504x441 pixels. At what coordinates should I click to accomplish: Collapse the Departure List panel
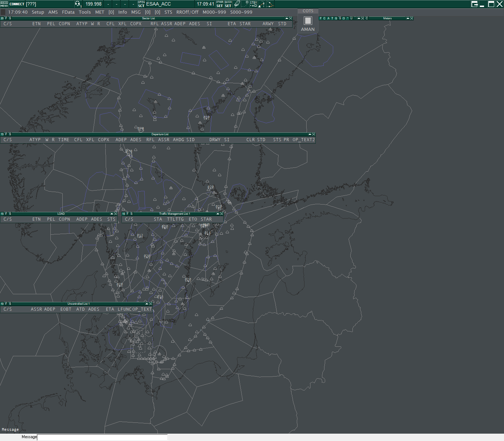tap(310, 134)
